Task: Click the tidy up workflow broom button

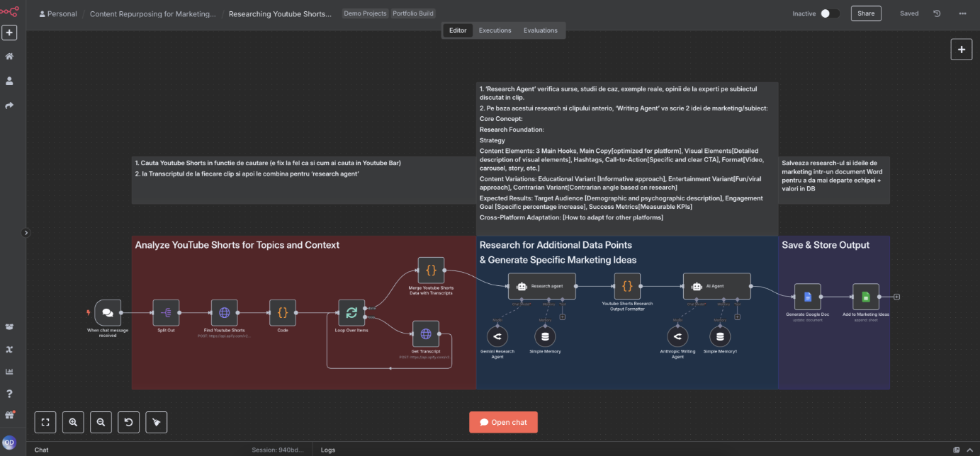Action: [x=157, y=422]
